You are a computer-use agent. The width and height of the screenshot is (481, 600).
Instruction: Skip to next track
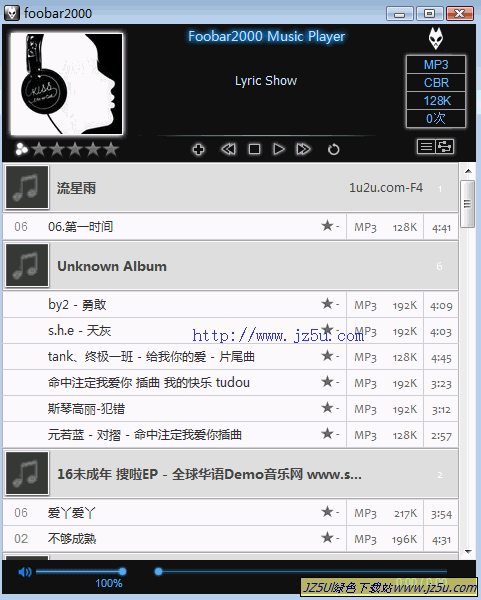[x=303, y=149]
